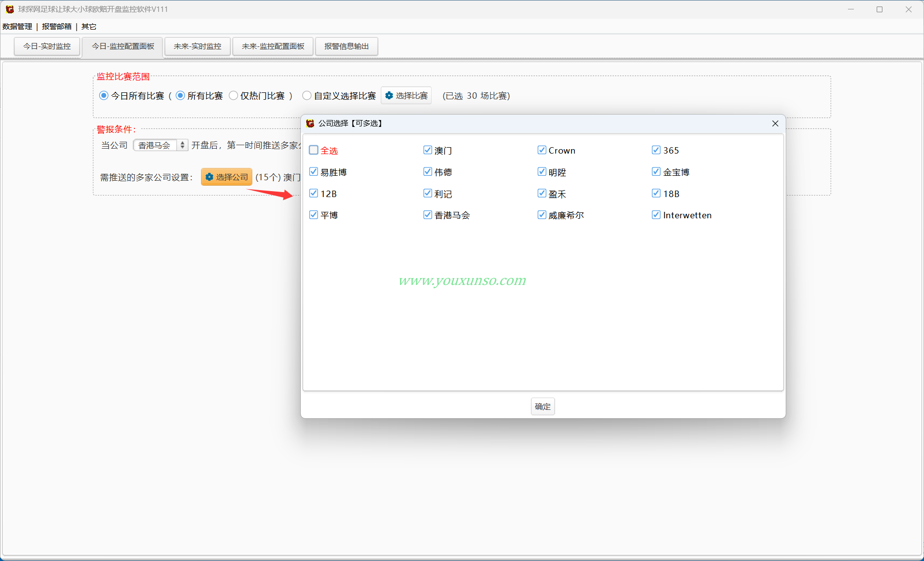The width and height of the screenshot is (924, 561).
Task: Check the 全选 checkbox
Action: [x=314, y=150]
